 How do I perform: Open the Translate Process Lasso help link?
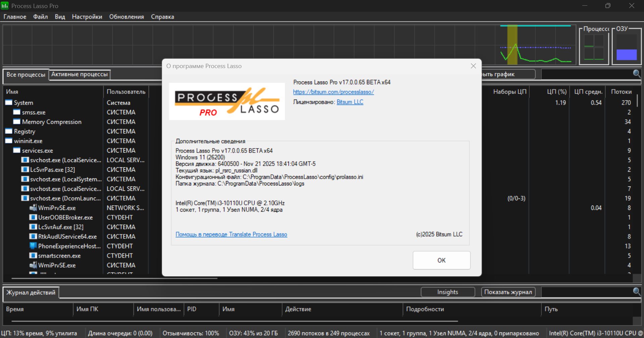tap(231, 234)
